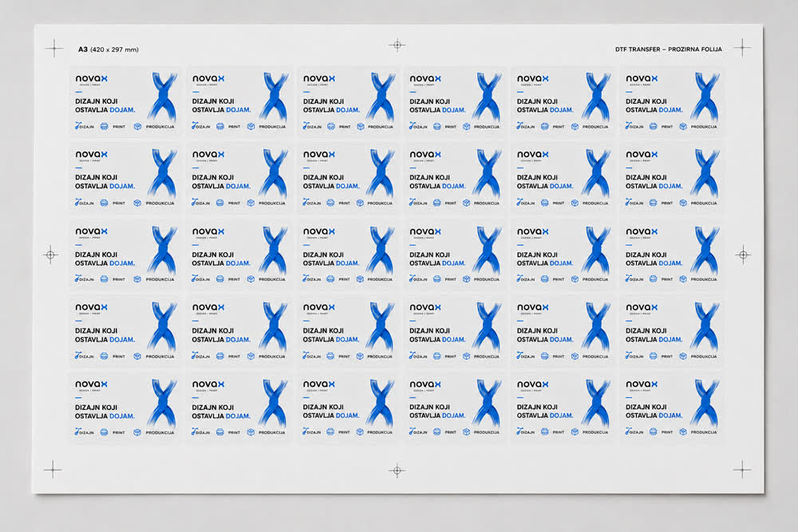The height and width of the screenshot is (532, 798).
Task: Select the first sticker in the bottom row
Action: (125, 408)
